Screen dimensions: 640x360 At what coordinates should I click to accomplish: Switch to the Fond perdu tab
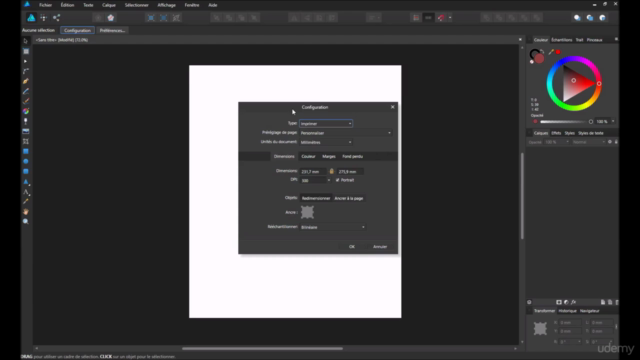(353, 156)
